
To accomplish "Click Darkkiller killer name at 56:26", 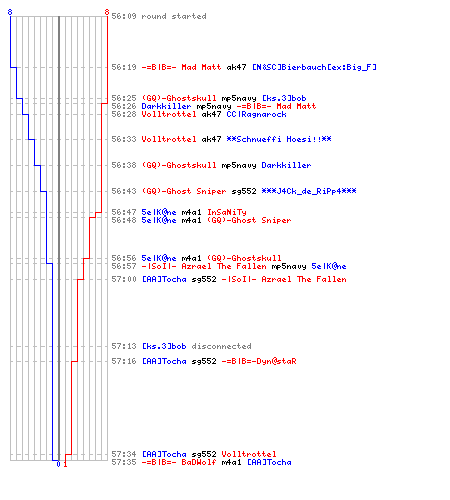I will [166, 106].
